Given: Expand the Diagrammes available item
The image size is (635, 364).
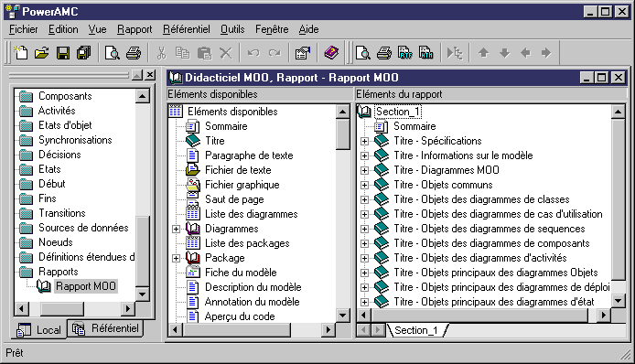Looking at the screenshot, I should pyautogui.click(x=177, y=230).
